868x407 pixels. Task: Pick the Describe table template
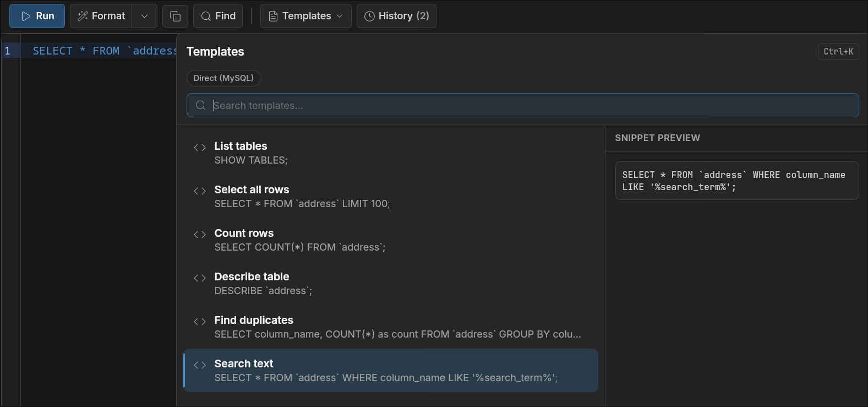click(x=391, y=284)
